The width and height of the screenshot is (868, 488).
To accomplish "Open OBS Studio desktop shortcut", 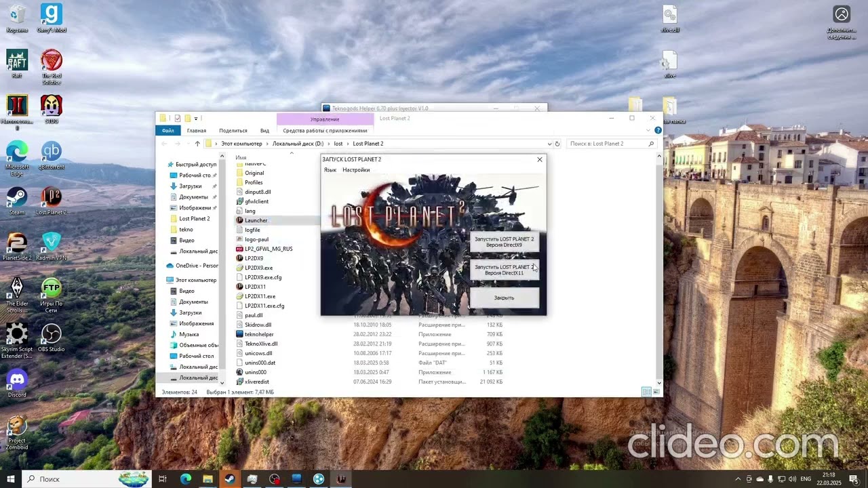I will coord(52,338).
